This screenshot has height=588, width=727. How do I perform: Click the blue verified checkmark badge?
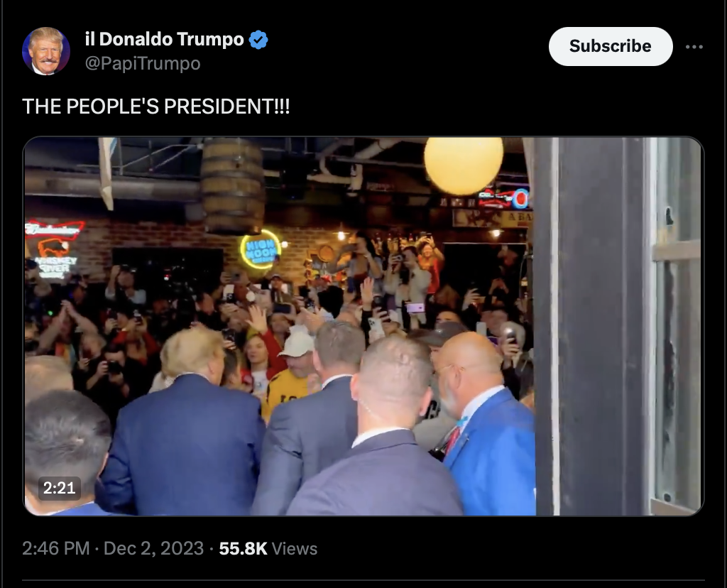click(258, 40)
